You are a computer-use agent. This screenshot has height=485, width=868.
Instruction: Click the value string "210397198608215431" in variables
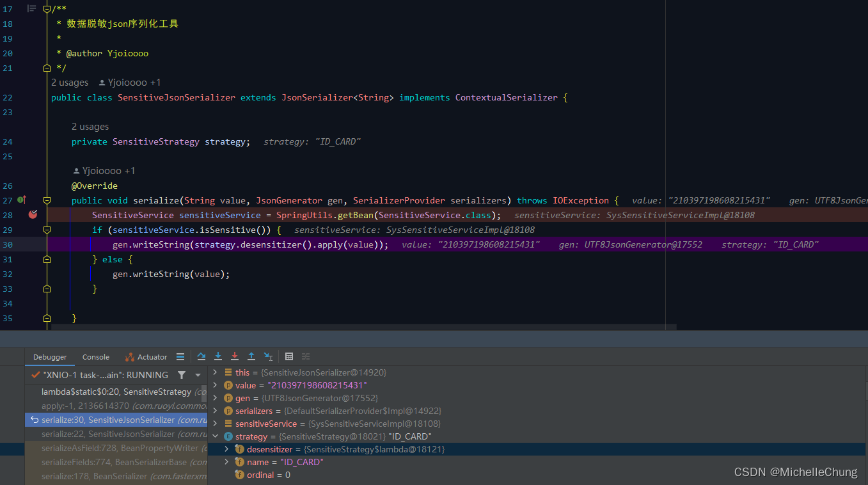coord(319,385)
